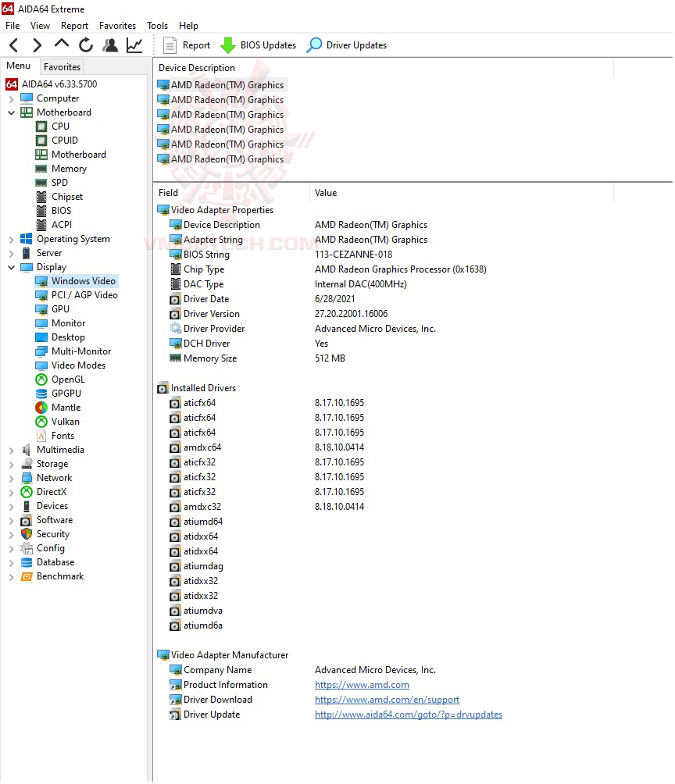
Task: Open the Help menu
Action: tap(188, 26)
